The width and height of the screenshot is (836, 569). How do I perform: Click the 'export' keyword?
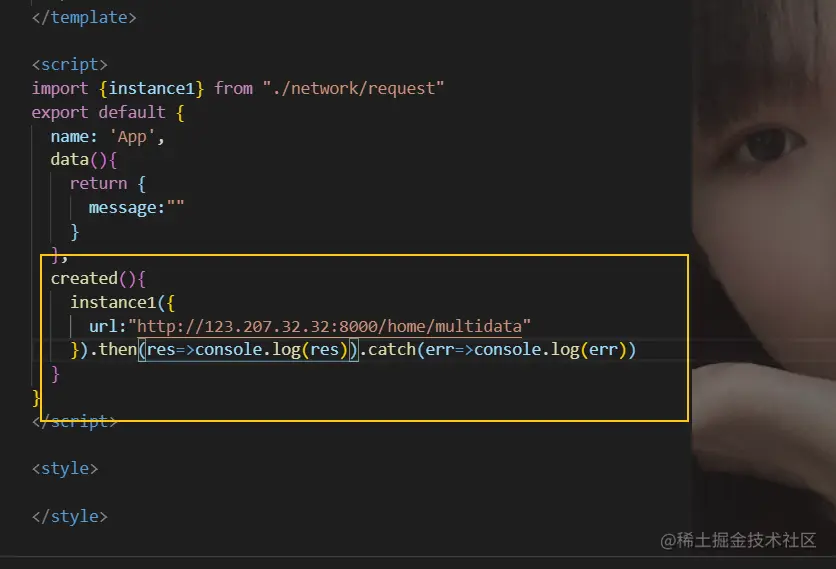[x=60, y=113]
